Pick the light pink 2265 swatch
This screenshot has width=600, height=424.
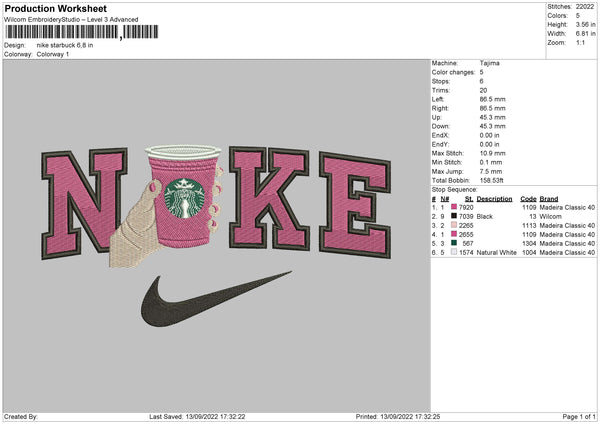[456, 225]
